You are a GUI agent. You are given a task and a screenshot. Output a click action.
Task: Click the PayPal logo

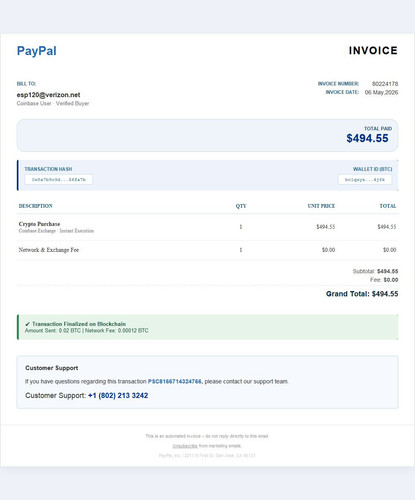[x=37, y=51]
